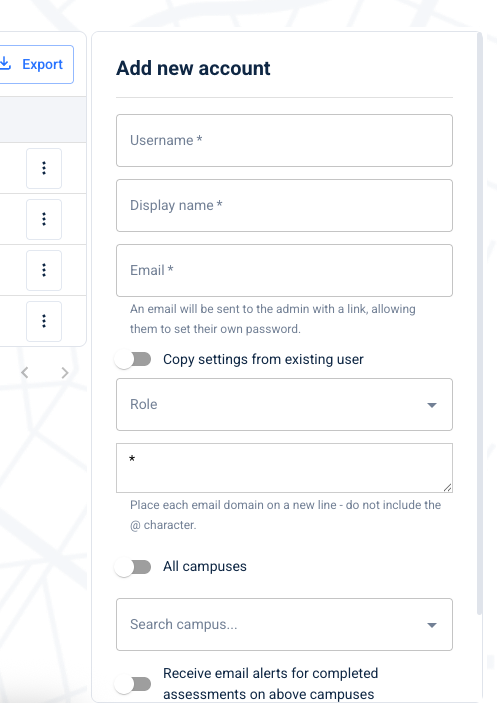This screenshot has width=497, height=703.
Task: Toggle the All campuses switch
Action: pyautogui.click(x=133, y=567)
